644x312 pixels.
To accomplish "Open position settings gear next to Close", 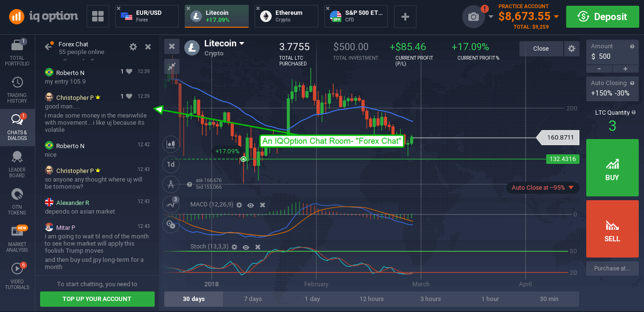I will tap(571, 48).
